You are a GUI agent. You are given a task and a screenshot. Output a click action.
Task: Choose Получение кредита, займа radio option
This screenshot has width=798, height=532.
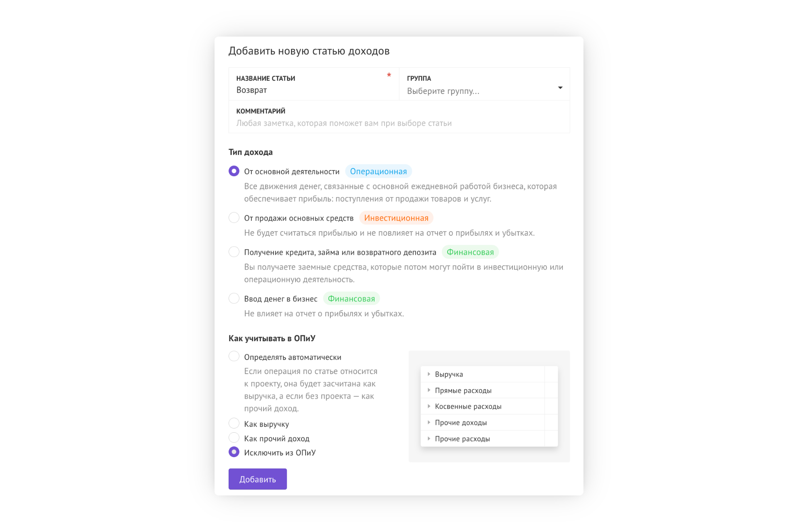tap(234, 252)
